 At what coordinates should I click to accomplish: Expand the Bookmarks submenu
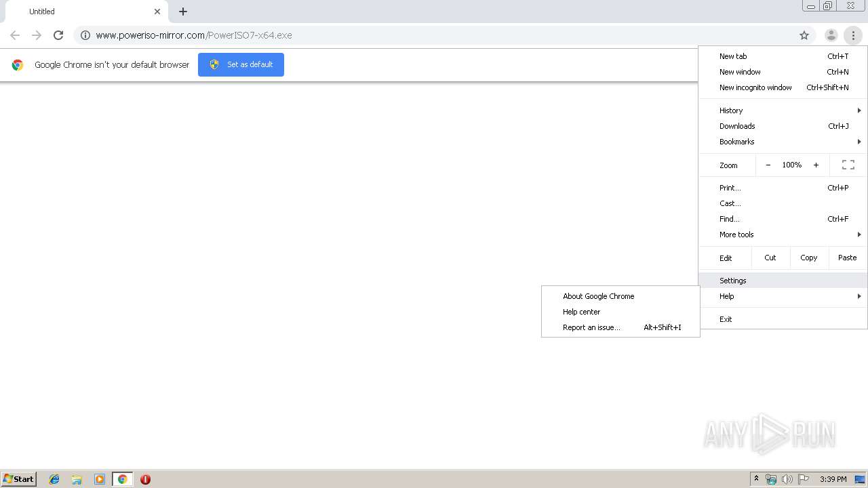click(783, 142)
